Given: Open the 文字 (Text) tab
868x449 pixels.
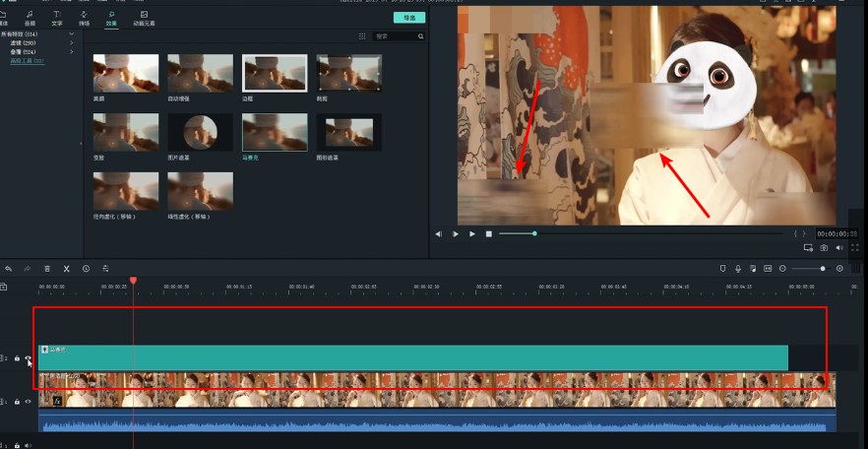Looking at the screenshot, I should [x=56, y=18].
